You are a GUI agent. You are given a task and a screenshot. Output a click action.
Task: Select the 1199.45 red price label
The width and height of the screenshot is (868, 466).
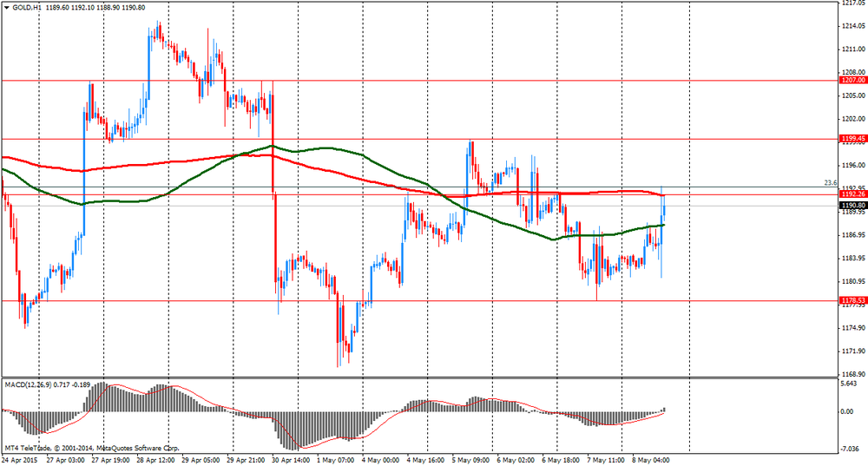[x=853, y=138]
